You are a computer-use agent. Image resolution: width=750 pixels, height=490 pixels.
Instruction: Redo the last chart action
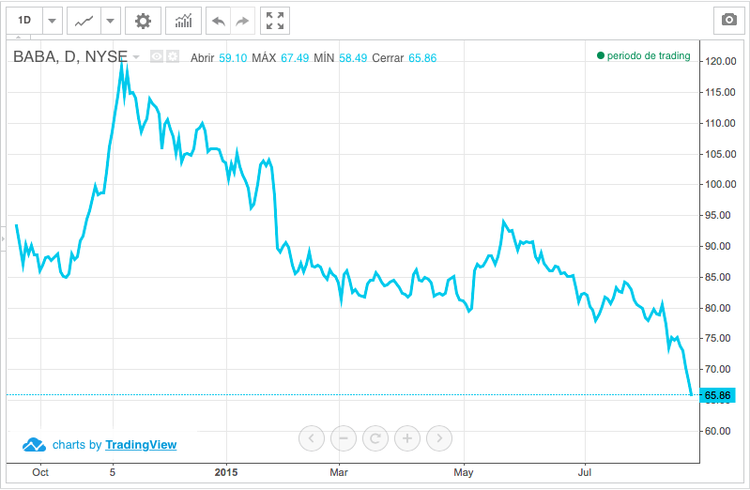pyautogui.click(x=242, y=21)
